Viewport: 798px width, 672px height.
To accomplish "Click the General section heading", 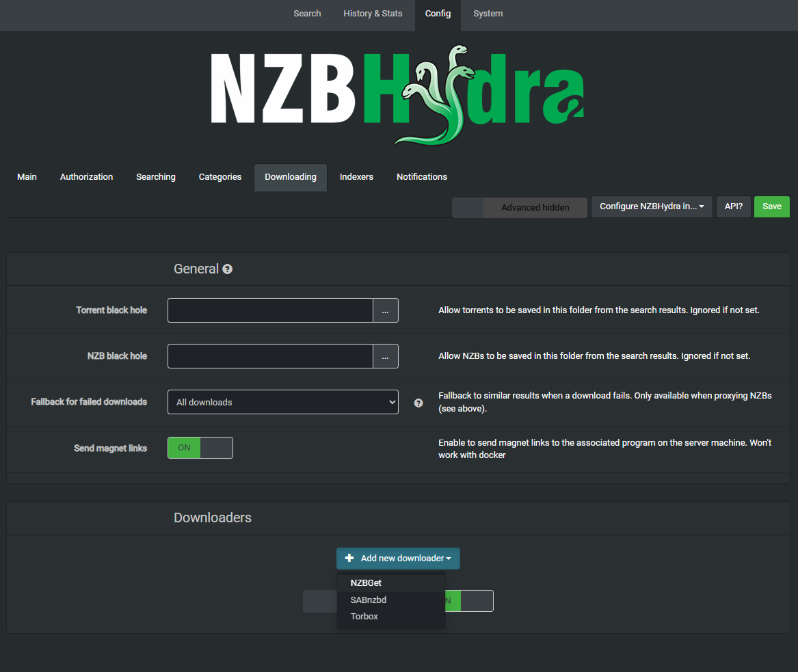I will click(196, 269).
